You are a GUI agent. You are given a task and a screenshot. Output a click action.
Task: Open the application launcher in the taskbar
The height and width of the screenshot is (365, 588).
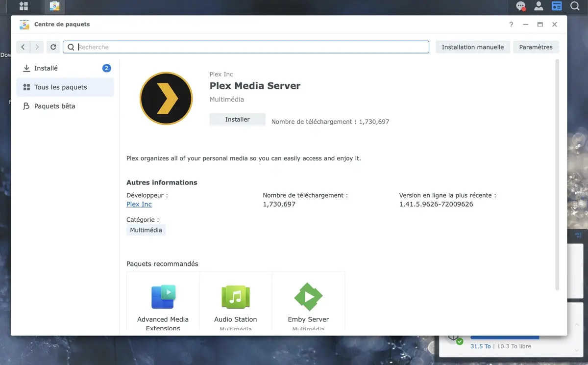click(x=23, y=6)
